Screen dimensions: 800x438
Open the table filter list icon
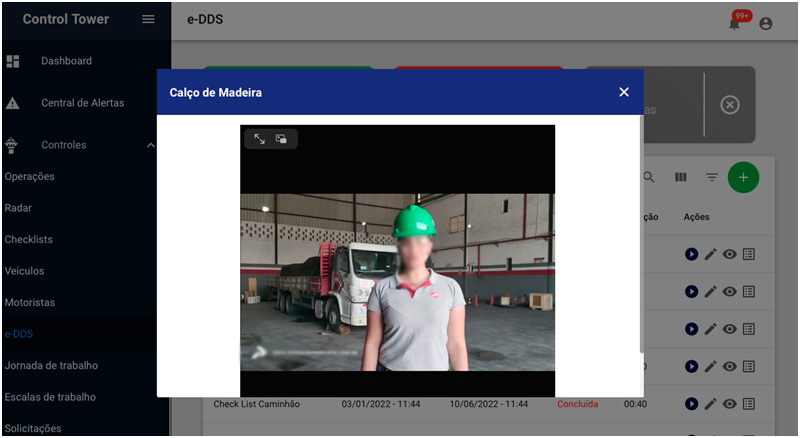click(712, 177)
